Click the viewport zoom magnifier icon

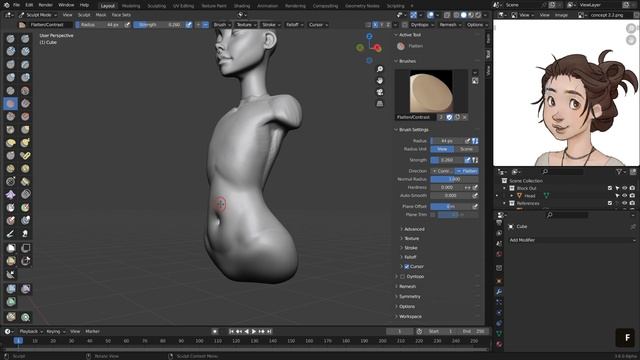point(380,69)
